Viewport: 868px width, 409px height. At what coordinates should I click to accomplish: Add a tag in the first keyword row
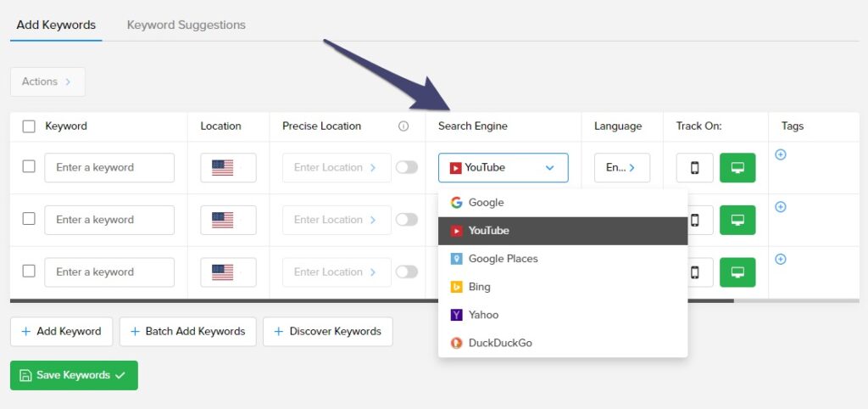point(781,154)
